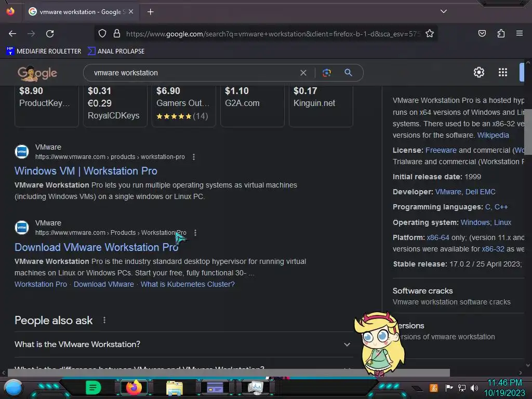This screenshot has width=532, height=399.
Task: Open the VMware developer link
Action: pos(448,192)
